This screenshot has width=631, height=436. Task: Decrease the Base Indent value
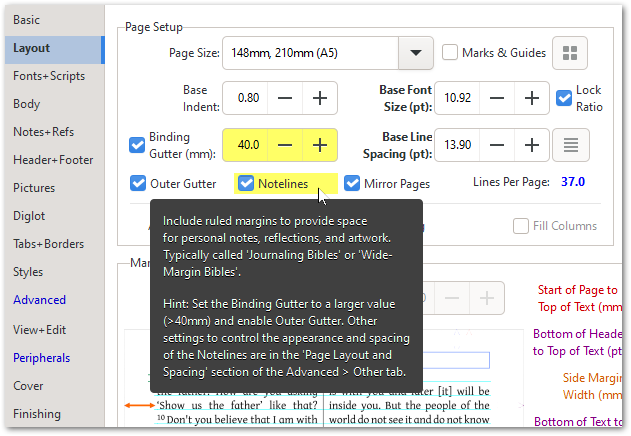pos(285,98)
